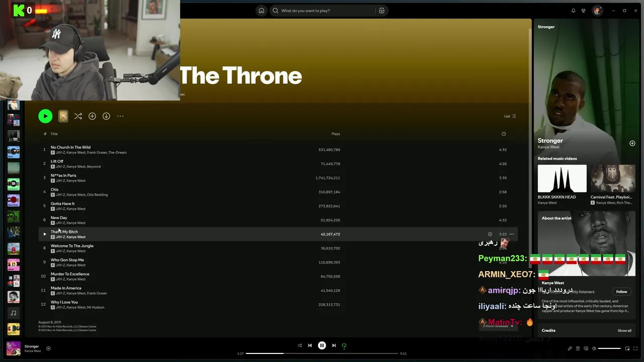Image resolution: width=644 pixels, height=362 pixels.
Task: Toggle the lyrics microphone view
Action: [570, 348]
